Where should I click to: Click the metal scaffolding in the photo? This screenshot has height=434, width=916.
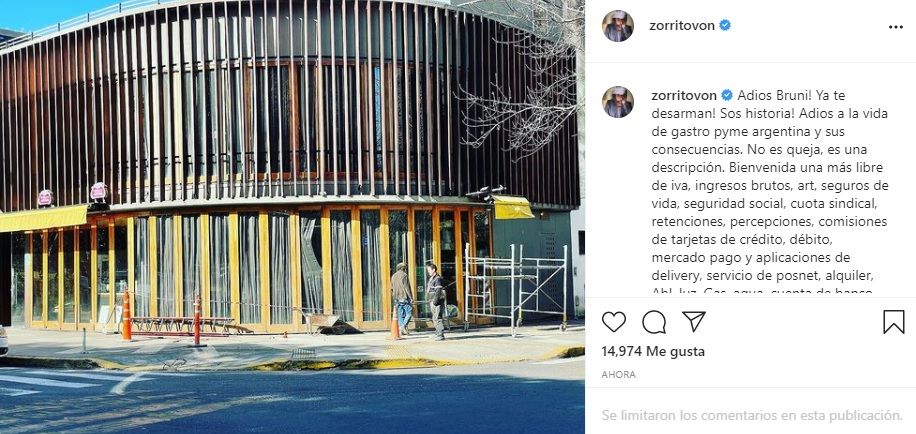(515, 286)
